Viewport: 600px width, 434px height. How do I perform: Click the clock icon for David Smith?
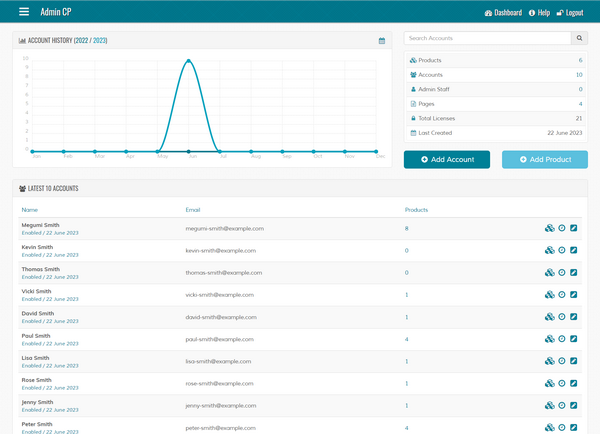(562, 317)
